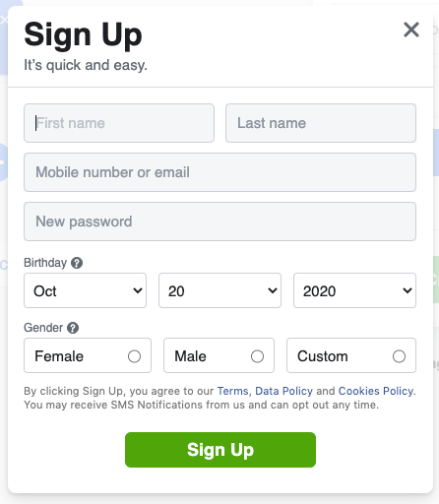Screen dimensions: 439x504
Task: Follow the Cookies Policy link
Action: [376, 391]
